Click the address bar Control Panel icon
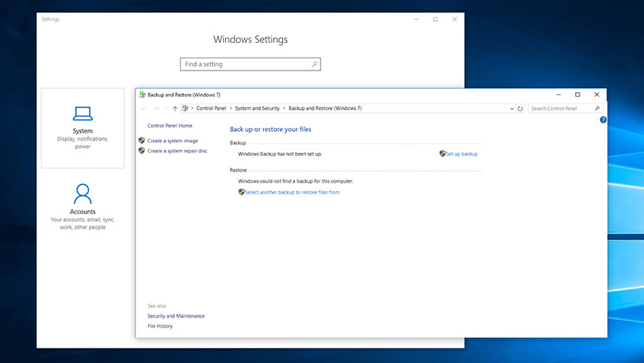This screenshot has width=644, height=363. coord(185,108)
